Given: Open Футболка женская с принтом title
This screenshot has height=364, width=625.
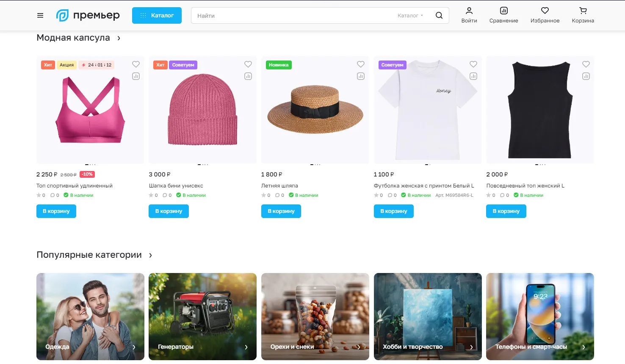Looking at the screenshot, I should (424, 186).
